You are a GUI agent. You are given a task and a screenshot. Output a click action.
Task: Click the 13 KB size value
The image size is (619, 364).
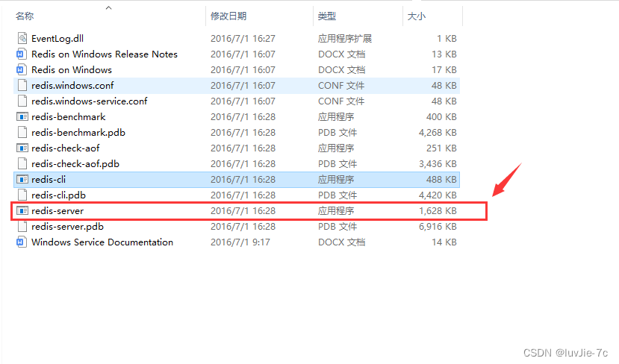(x=444, y=54)
